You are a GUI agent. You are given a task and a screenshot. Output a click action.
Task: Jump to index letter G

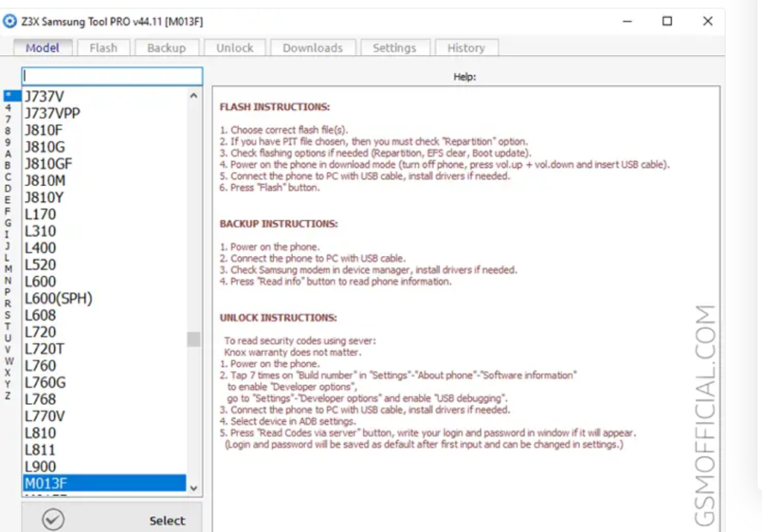[x=7, y=223]
